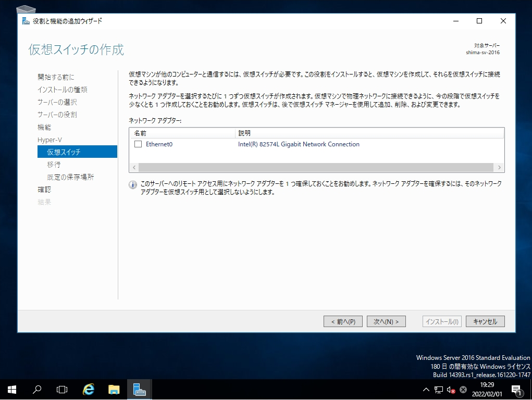Click the tray icon with the X circle
The image size is (532, 400).
(463, 390)
